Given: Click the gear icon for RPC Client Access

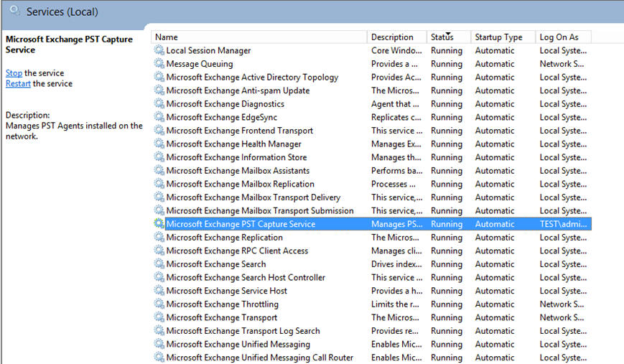Looking at the screenshot, I should [159, 251].
